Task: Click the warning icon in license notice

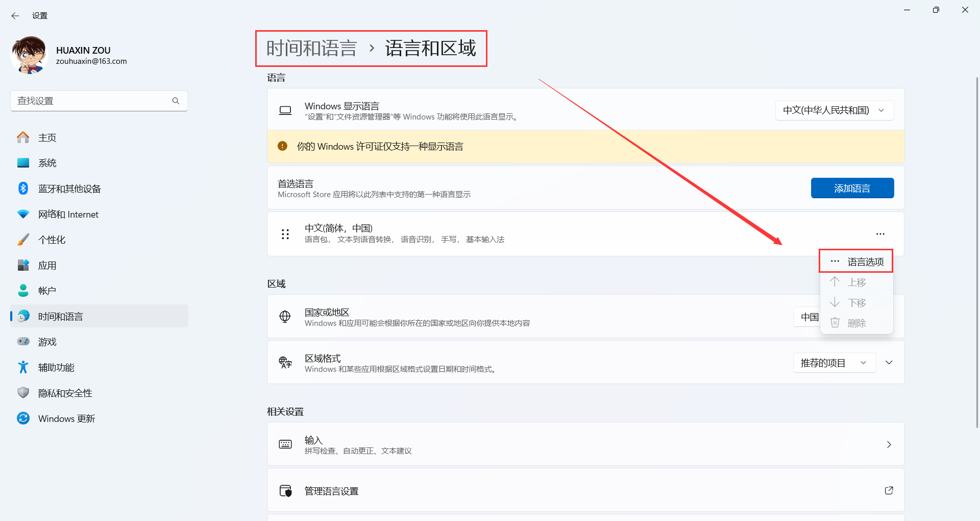Action: 282,146
